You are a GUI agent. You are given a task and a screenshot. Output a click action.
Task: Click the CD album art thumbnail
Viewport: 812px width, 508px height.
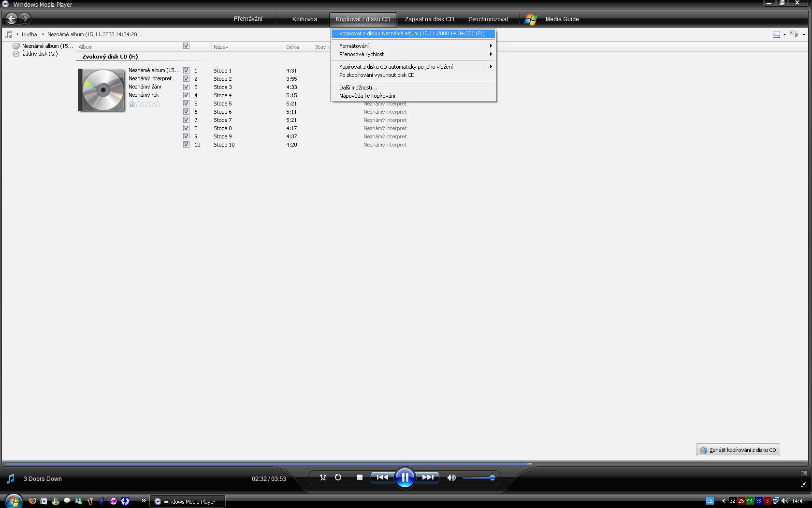(x=101, y=90)
